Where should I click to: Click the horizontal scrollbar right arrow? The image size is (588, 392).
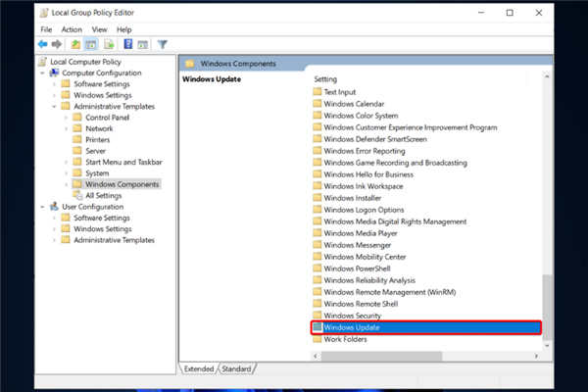[536, 356]
